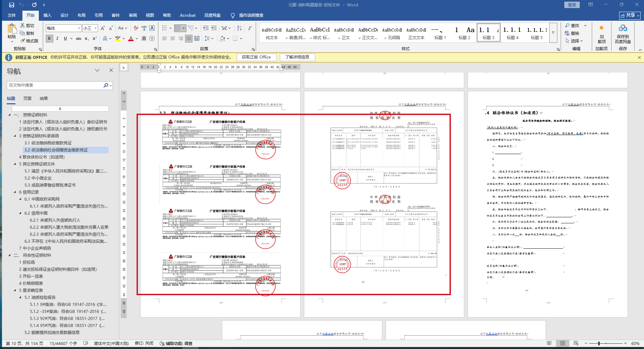Toggle Italic formatting
Image resolution: width=644 pixels, height=349 pixels.
(x=57, y=38)
